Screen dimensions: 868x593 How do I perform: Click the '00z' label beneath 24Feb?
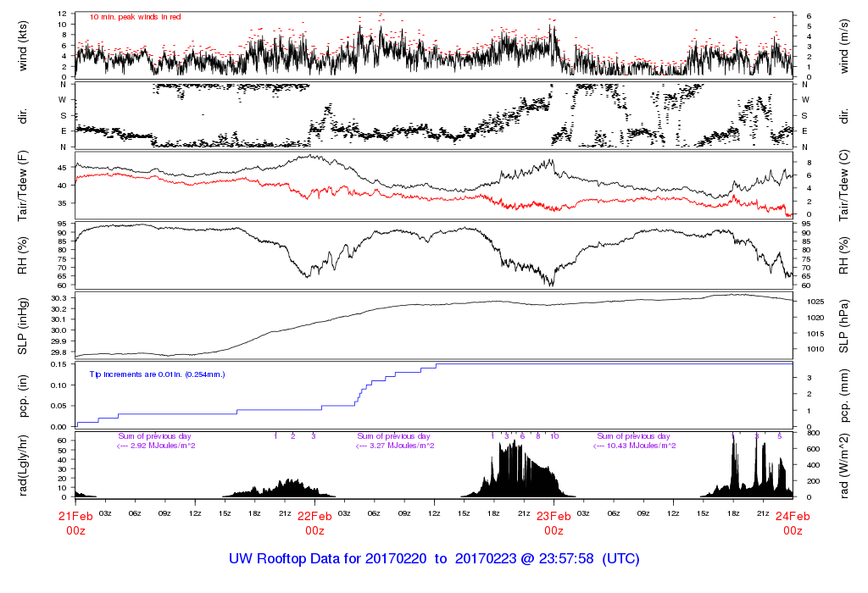coord(793,531)
